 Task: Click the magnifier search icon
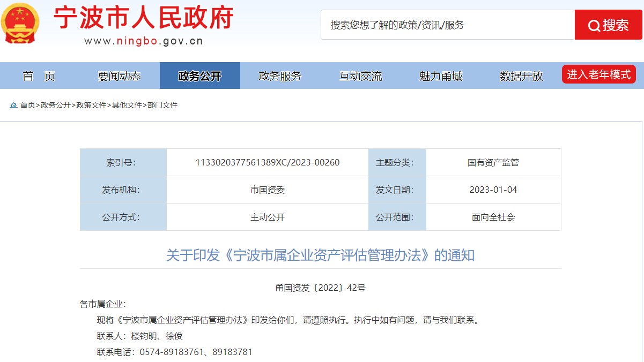click(594, 26)
